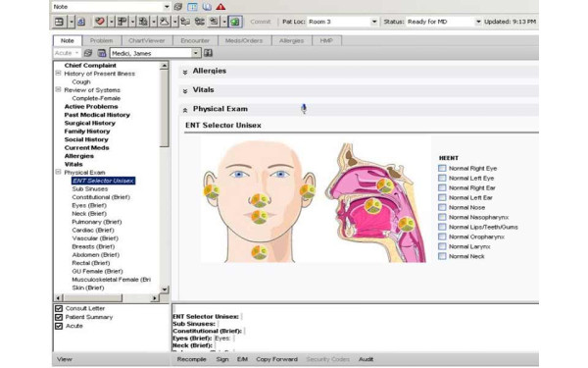Switch to the HMP tab
The image size is (588, 368).
click(x=326, y=40)
